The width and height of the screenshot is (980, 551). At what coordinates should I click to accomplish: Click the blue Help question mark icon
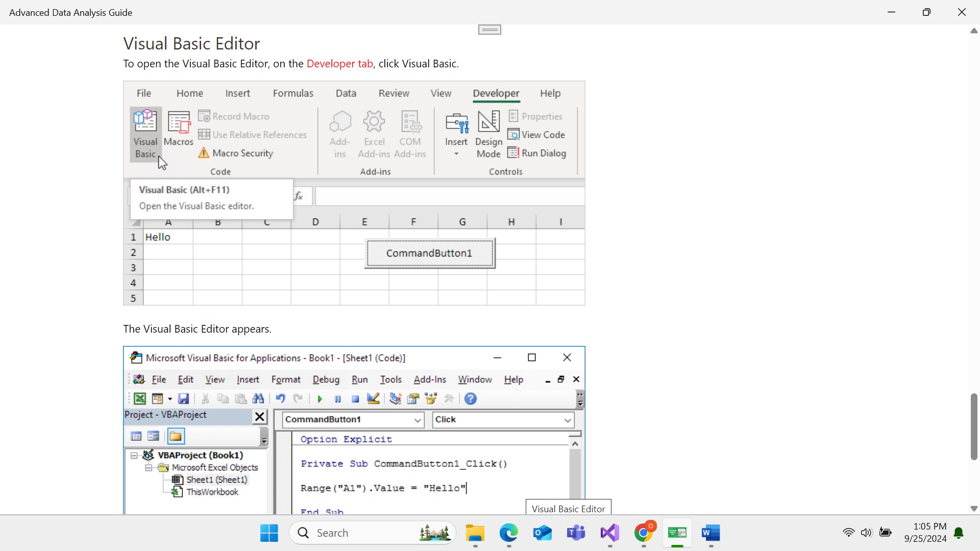pos(471,399)
